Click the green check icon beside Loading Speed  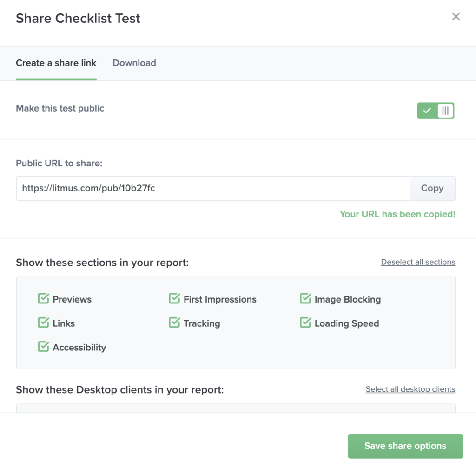click(306, 323)
